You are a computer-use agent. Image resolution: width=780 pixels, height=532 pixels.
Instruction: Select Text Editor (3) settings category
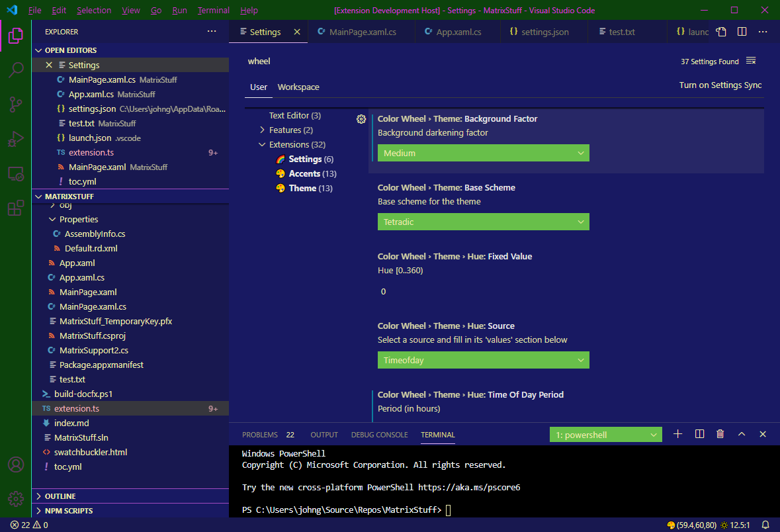pos(294,115)
